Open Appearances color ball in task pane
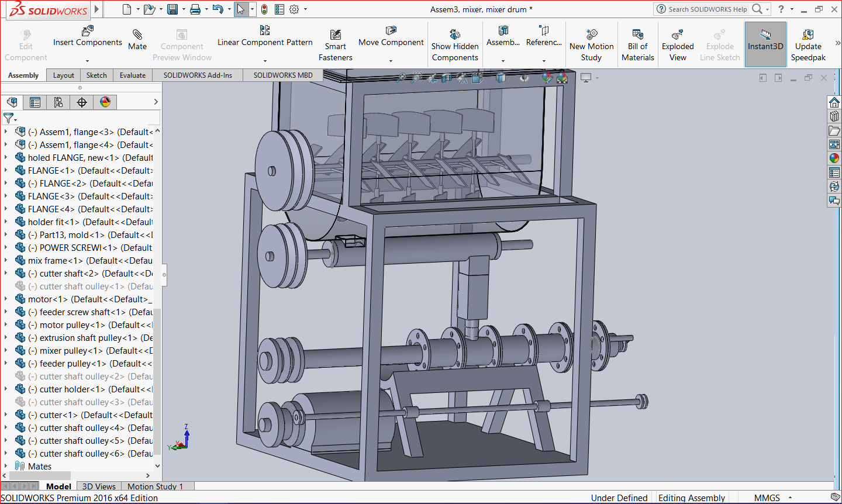The width and height of the screenshot is (842, 504). click(x=834, y=158)
